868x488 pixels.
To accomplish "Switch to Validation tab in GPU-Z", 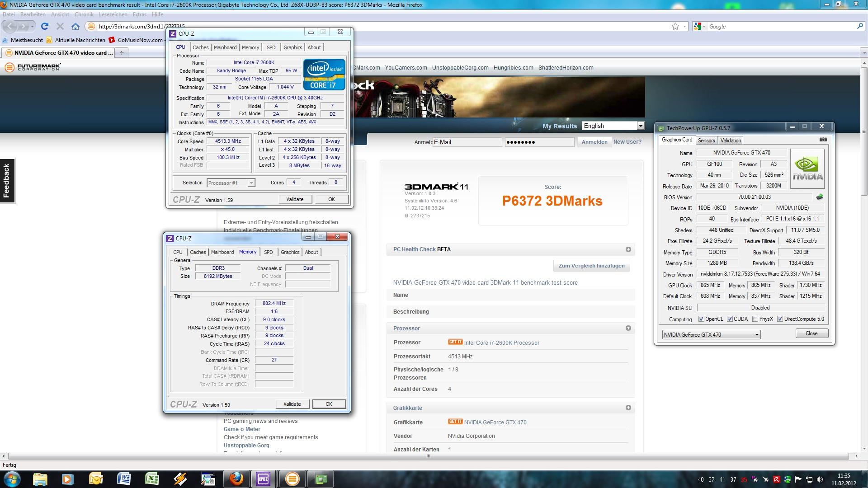I will [731, 141].
